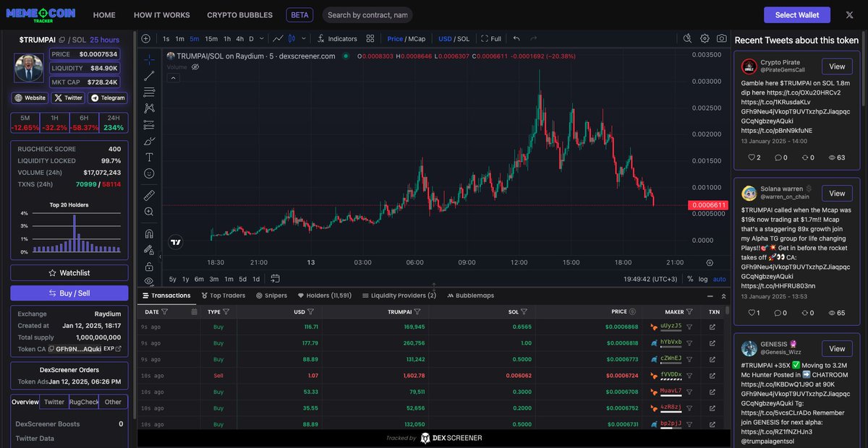Toggle stay in drawing mode pencil-lock
The width and height of the screenshot is (868, 448).
click(x=149, y=250)
